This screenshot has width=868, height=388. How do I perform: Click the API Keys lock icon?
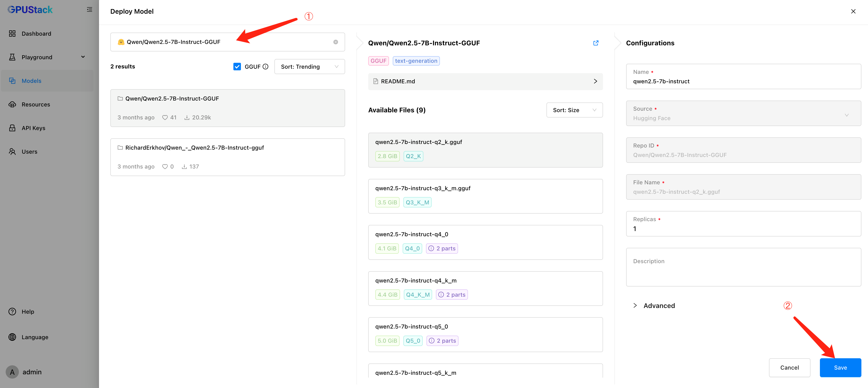[x=12, y=128]
